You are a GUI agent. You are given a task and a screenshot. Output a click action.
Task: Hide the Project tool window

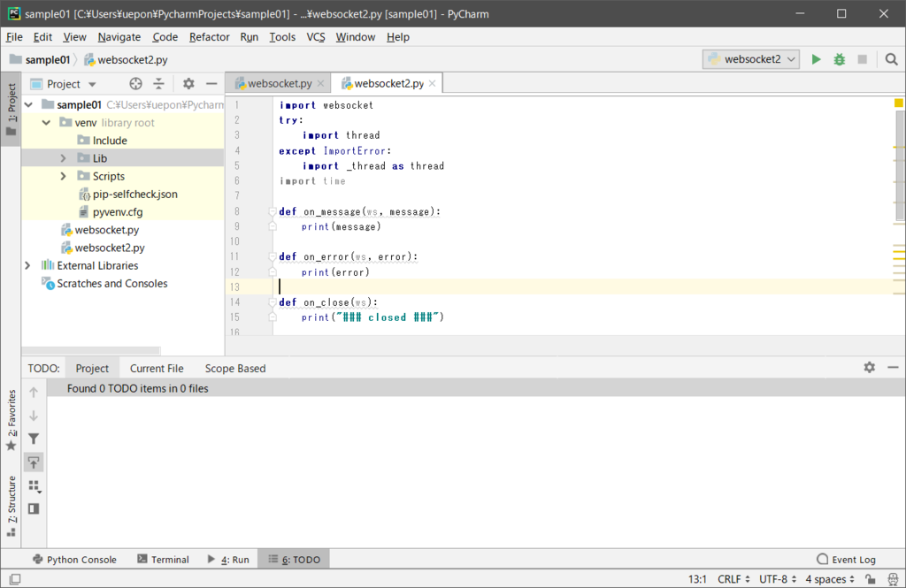[x=211, y=84]
